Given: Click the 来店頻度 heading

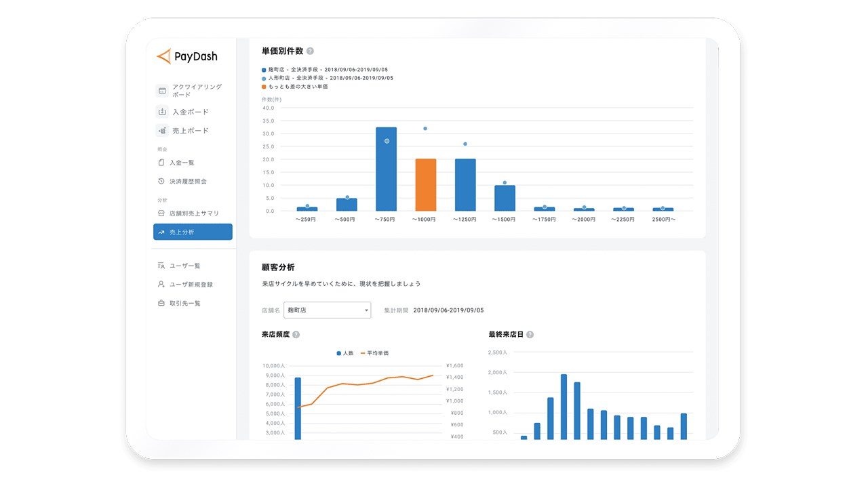Looking at the screenshot, I should [275, 335].
